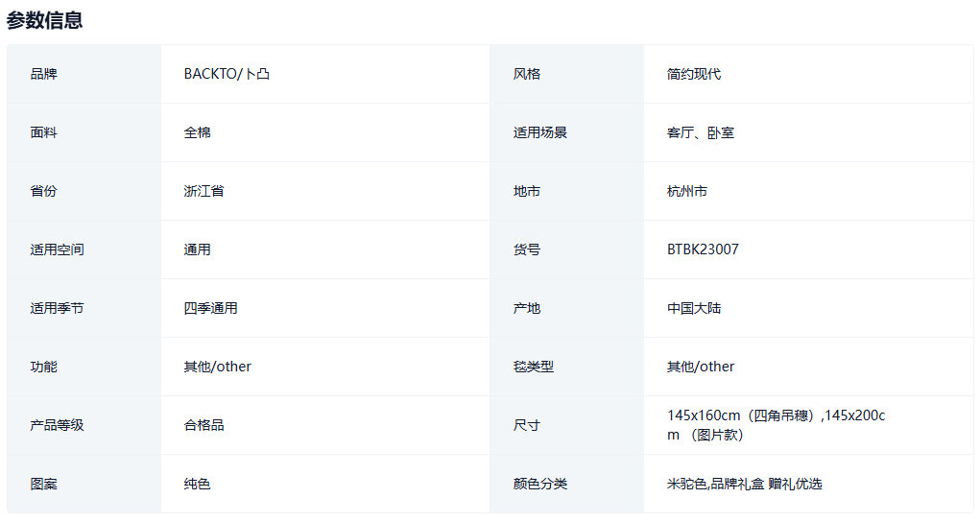Viewport: 980px width, 522px height.
Task: Click the 风格 value 简约现代
Action: (693, 74)
